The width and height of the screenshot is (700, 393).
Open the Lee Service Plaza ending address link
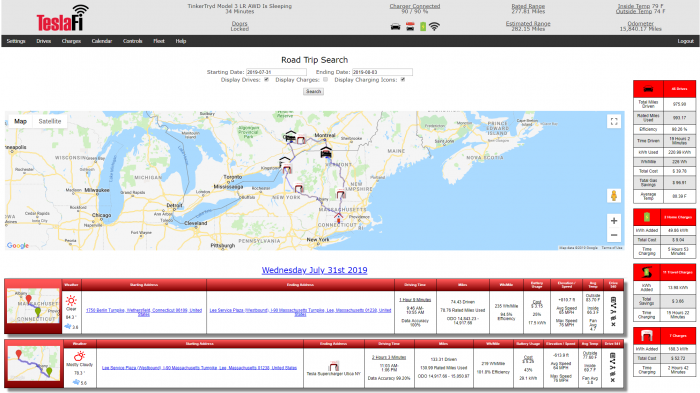300,312
